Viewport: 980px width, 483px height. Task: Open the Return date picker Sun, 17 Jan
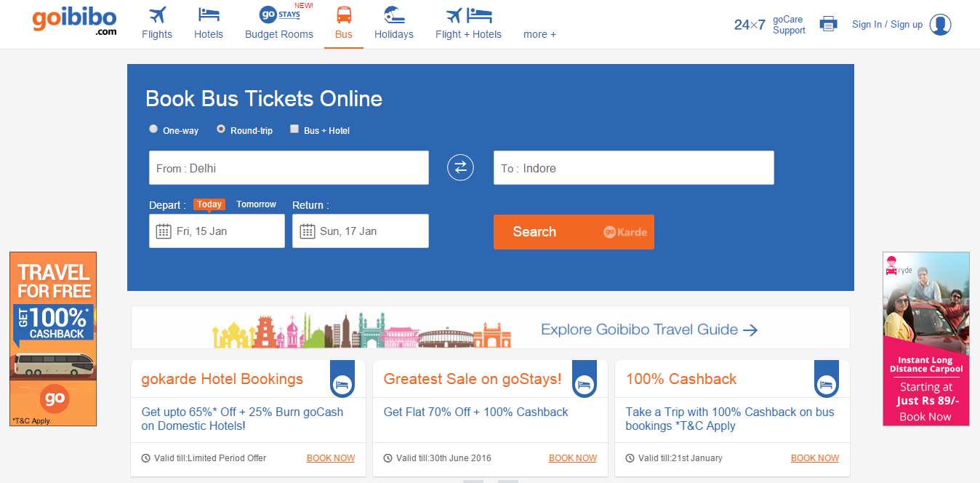(361, 231)
